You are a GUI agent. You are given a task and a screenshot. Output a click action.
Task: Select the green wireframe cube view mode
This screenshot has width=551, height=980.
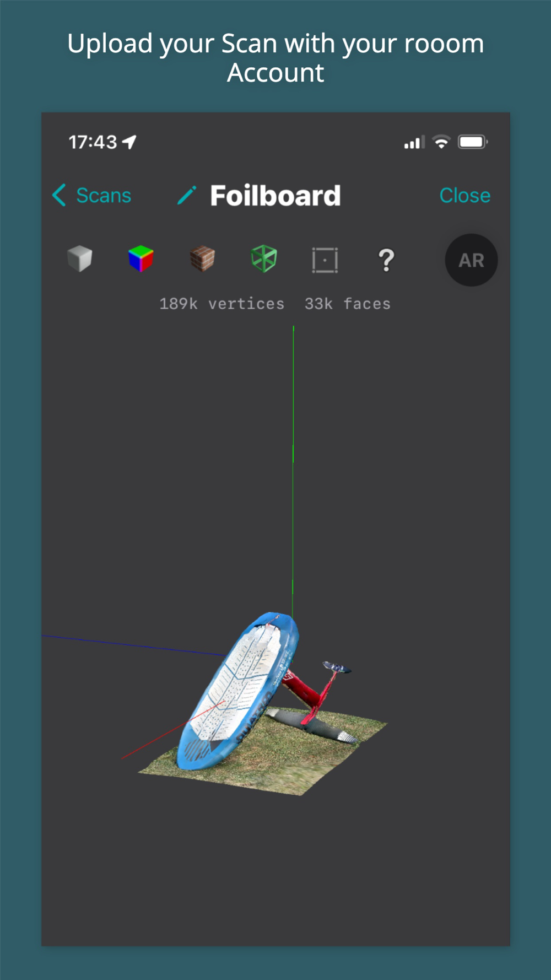click(263, 259)
